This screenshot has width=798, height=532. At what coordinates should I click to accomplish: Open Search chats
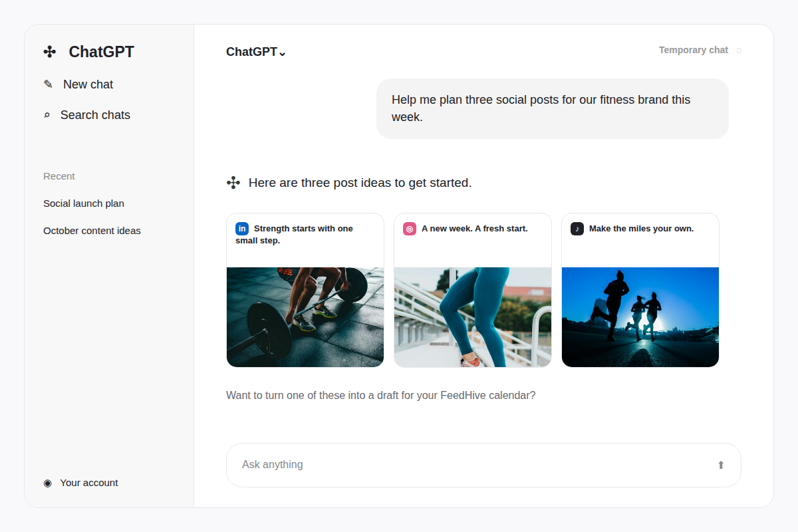(x=87, y=115)
